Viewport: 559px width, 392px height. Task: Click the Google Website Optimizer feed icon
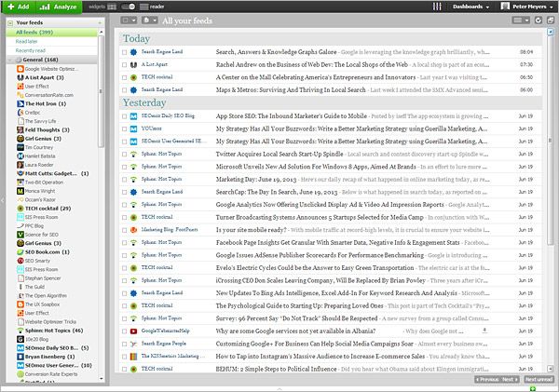point(20,69)
